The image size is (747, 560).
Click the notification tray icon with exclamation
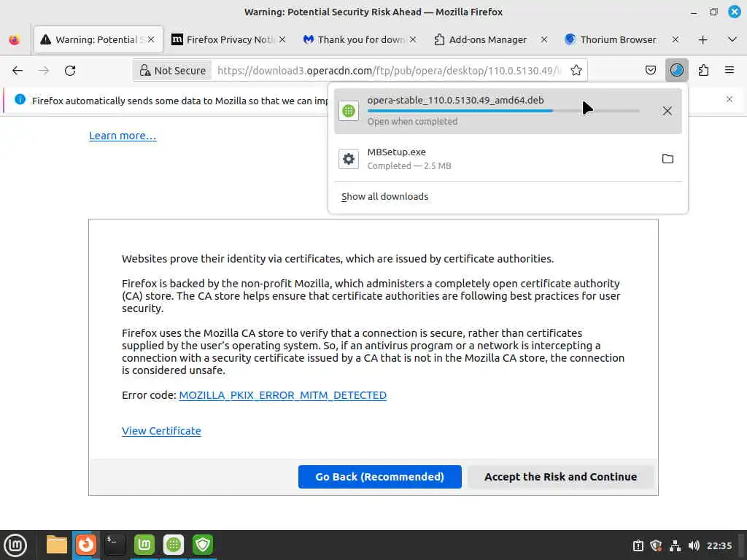638,545
